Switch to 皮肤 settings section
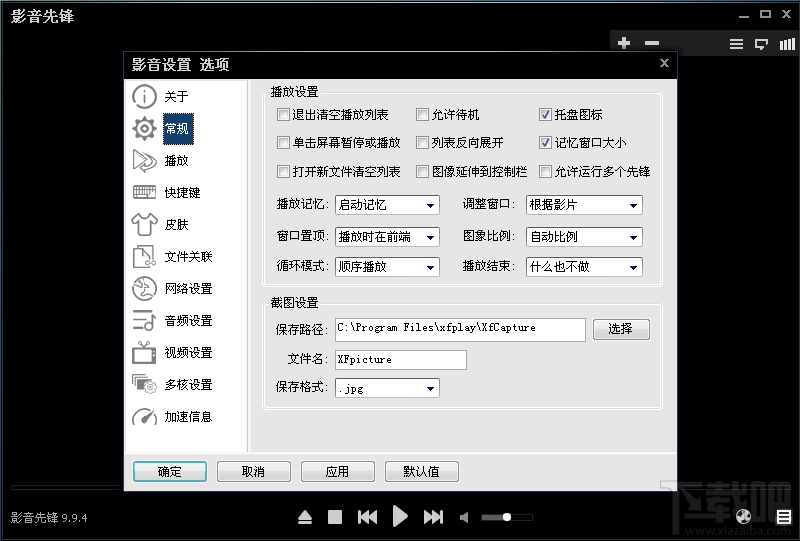This screenshot has height=541, width=800. pyautogui.click(x=175, y=225)
